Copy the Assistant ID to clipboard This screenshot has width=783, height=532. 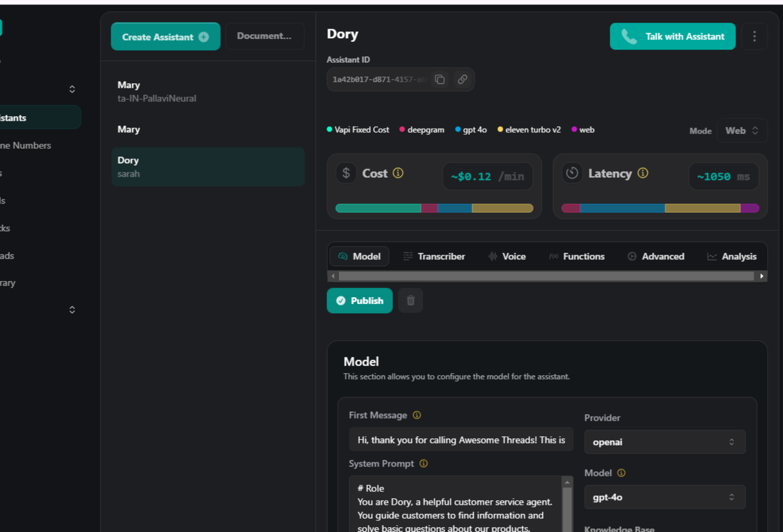pyautogui.click(x=440, y=79)
